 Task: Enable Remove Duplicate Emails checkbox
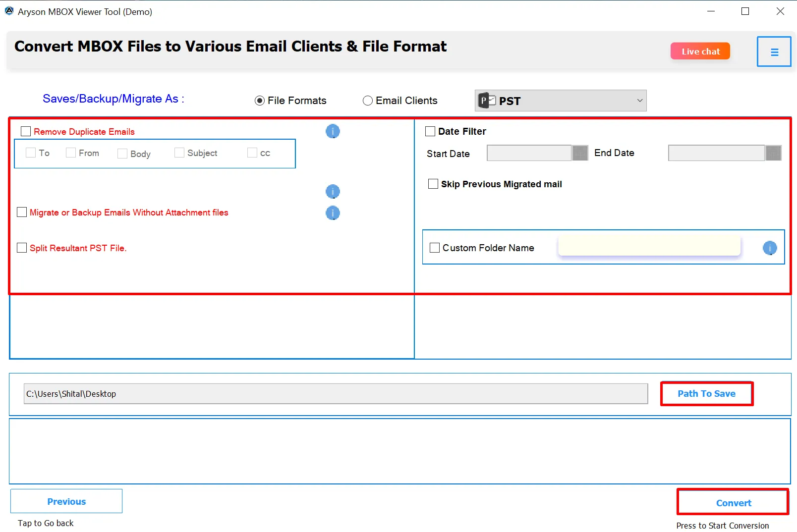[x=26, y=131]
